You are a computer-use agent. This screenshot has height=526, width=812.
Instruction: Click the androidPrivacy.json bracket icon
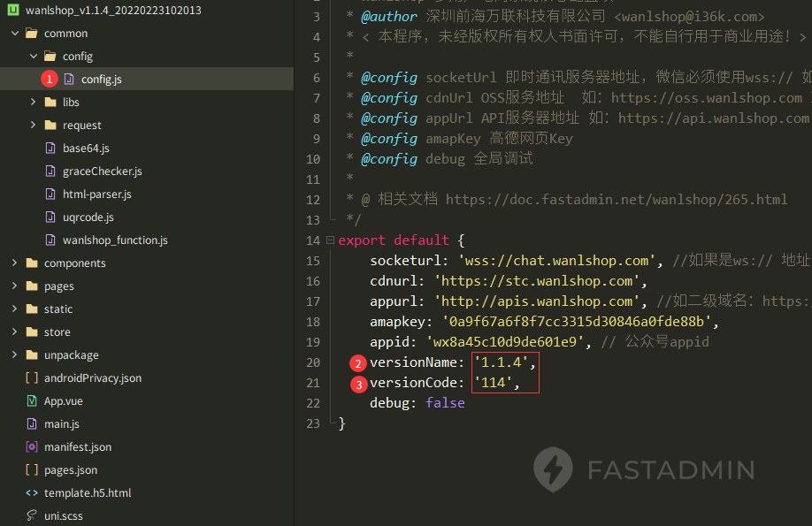coord(32,378)
